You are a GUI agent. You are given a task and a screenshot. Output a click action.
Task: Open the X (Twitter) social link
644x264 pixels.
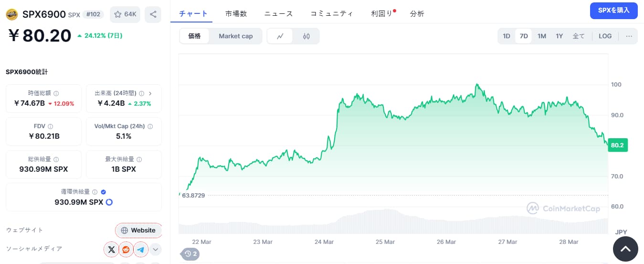click(111, 249)
